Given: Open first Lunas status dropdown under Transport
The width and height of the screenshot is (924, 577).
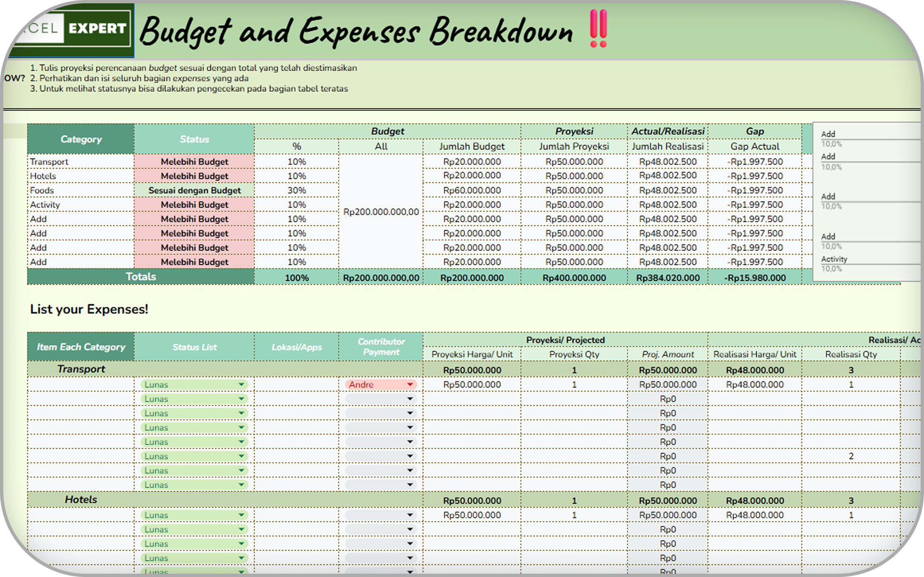Looking at the screenshot, I should point(241,385).
